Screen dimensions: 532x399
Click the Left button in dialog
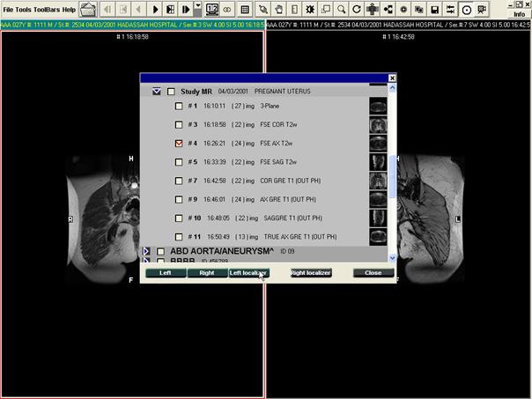(166, 273)
